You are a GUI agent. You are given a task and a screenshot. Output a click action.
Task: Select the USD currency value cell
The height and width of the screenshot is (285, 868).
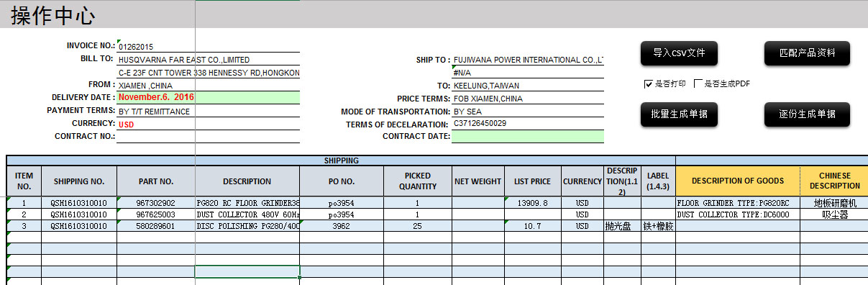(x=208, y=124)
